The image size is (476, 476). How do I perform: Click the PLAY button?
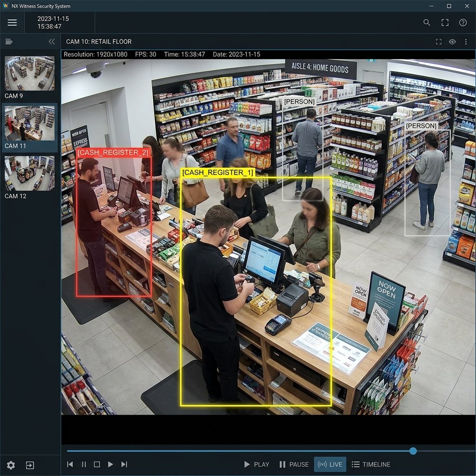pyautogui.click(x=257, y=464)
